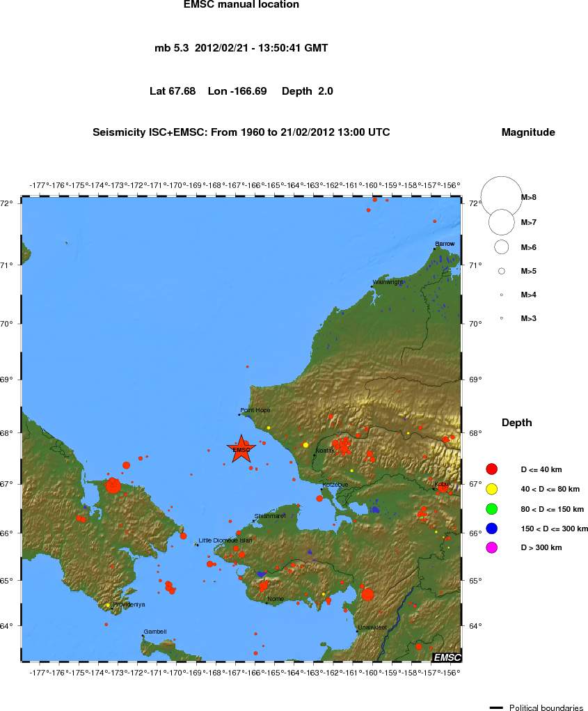The height and width of the screenshot is (711, 588).
Task: Click the Wainwright city label
Action: [388, 282]
